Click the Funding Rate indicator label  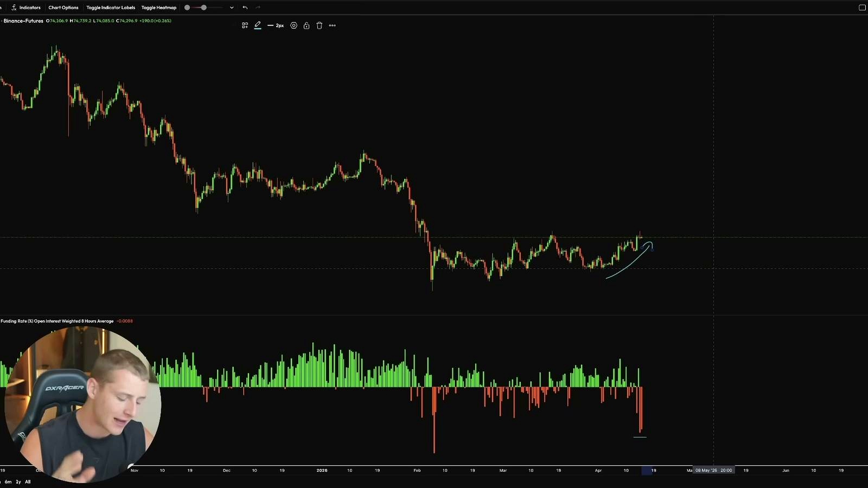[x=57, y=321]
